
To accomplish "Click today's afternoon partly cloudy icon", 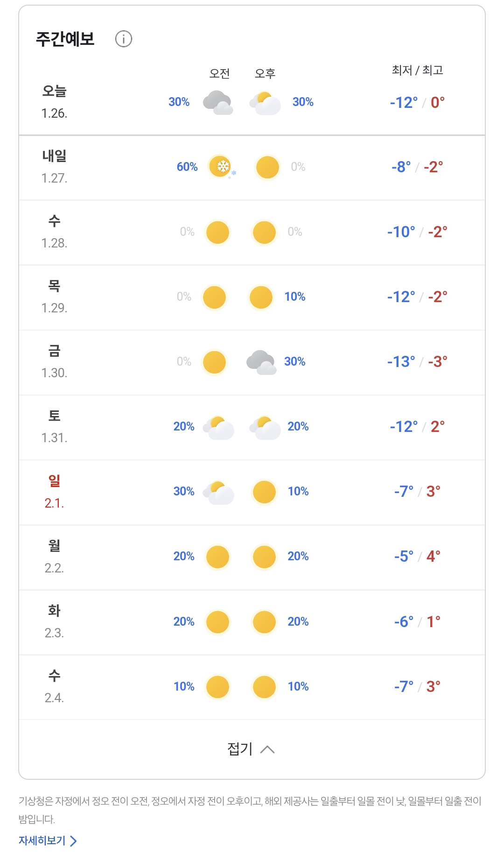I will [265, 103].
